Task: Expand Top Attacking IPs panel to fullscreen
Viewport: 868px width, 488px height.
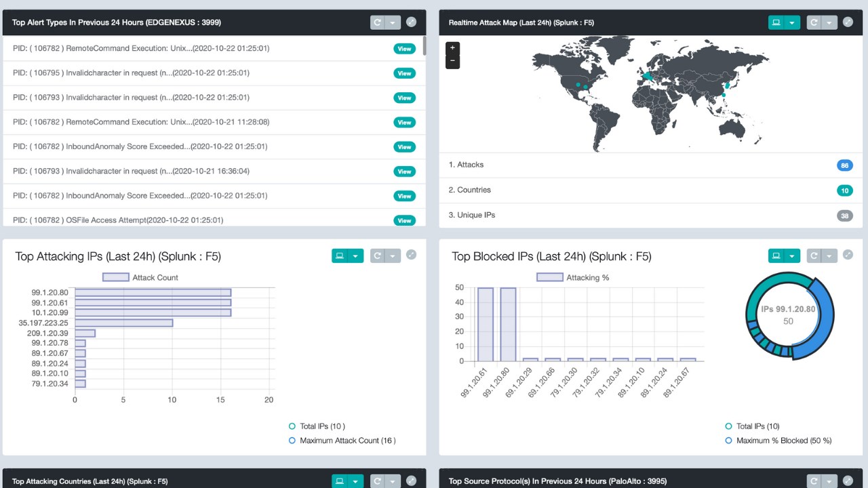Action: click(x=411, y=255)
